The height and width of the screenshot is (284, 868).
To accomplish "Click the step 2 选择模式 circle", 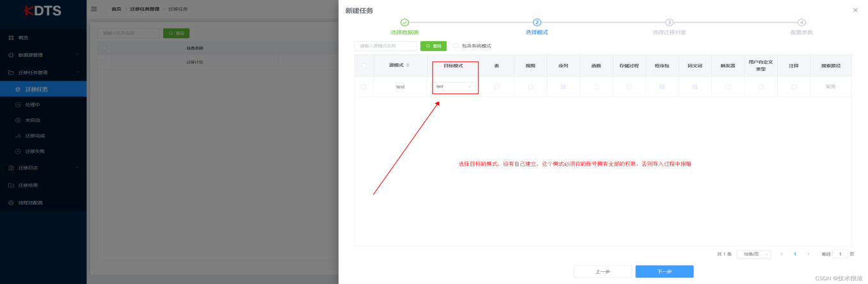I will 537,22.
